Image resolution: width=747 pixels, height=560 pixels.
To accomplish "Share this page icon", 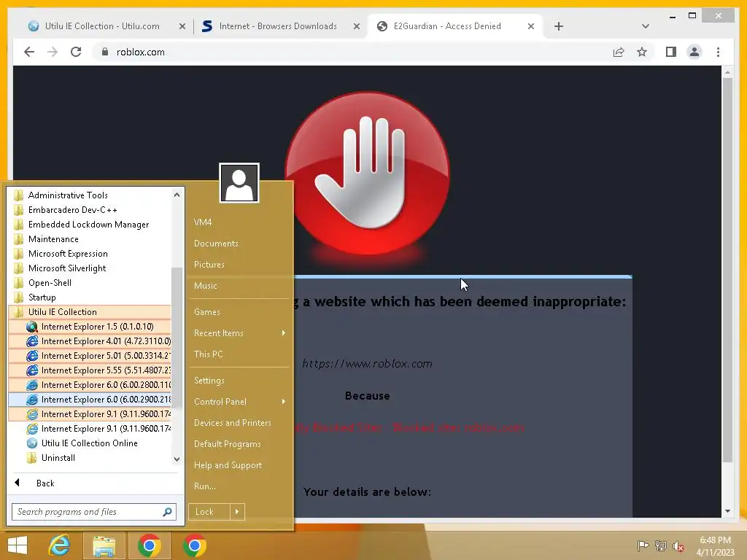I will [619, 52].
